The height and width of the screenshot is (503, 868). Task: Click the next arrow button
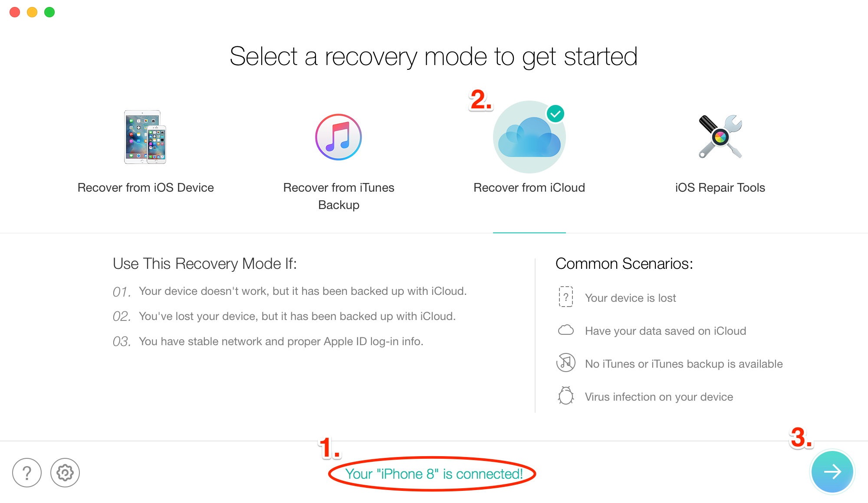(x=835, y=473)
